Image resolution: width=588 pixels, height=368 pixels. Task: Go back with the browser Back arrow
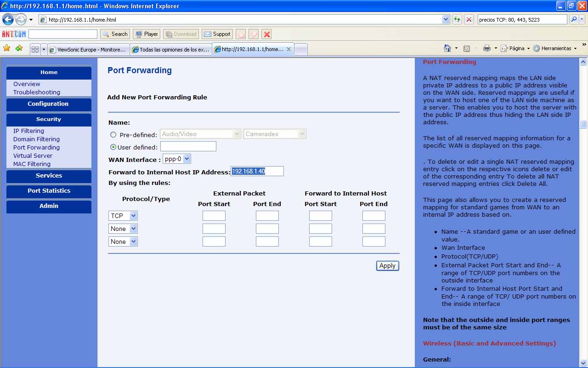tap(8, 19)
